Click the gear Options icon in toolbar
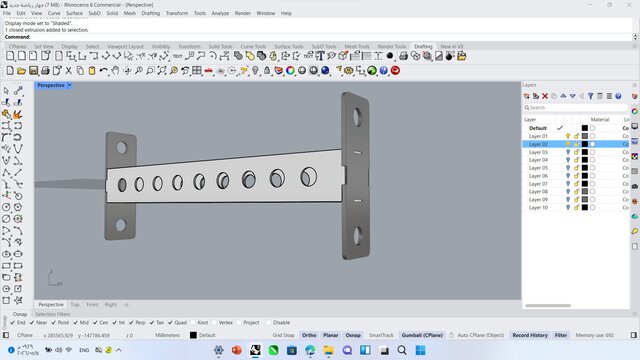640x360 pixels. (x=349, y=71)
